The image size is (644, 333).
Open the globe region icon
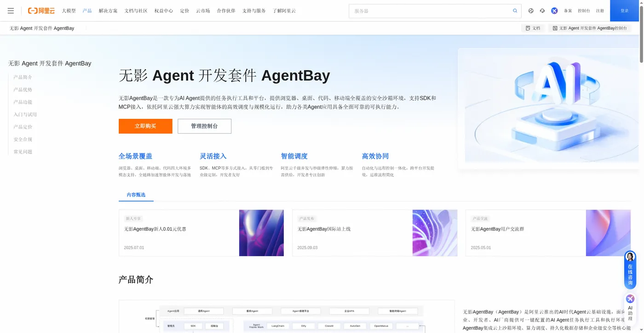tap(531, 11)
